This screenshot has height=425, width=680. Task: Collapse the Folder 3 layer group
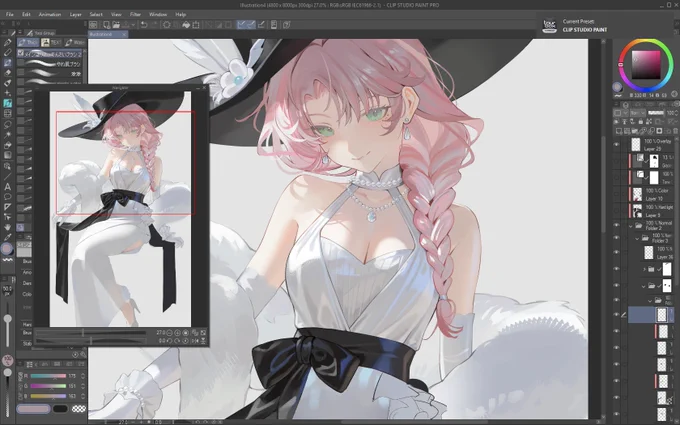(638, 238)
